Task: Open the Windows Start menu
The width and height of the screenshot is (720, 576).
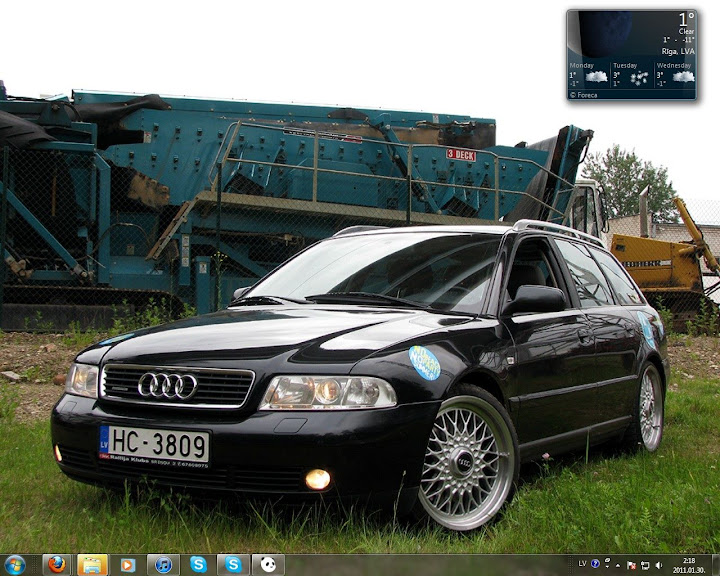Action: pos(14,565)
